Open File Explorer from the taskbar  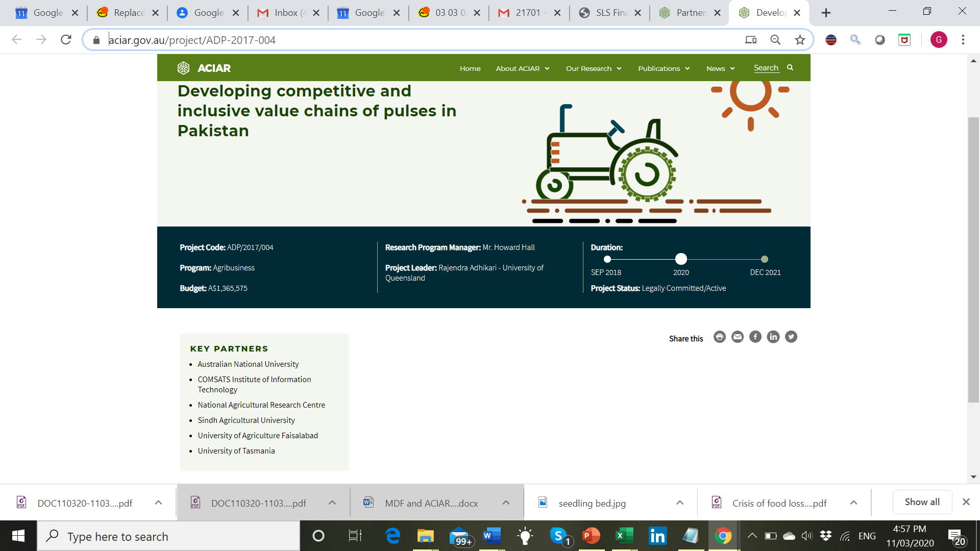425,536
